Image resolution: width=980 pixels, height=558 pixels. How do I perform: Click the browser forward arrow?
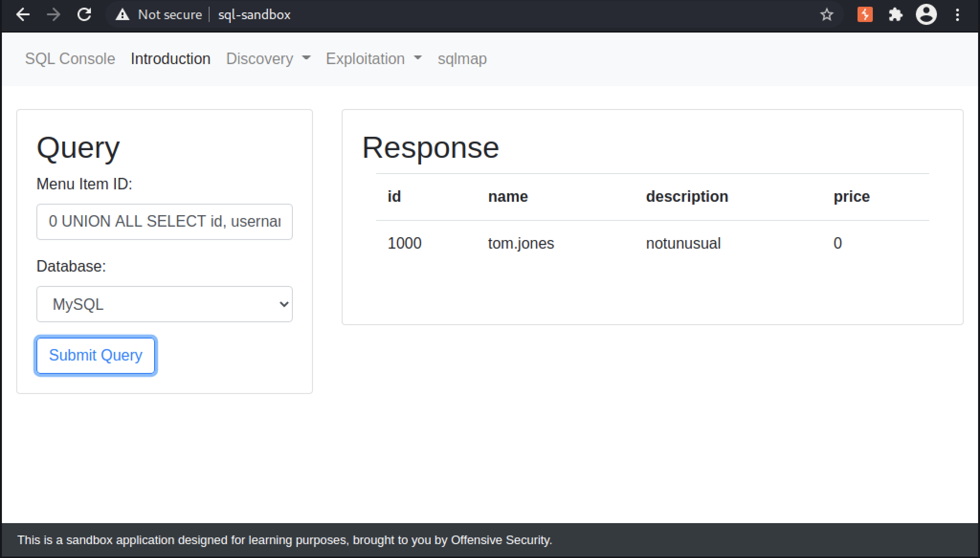click(54, 15)
